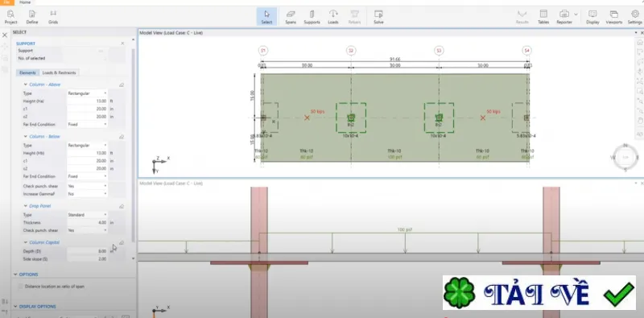Open Increase GammaF dropdown
This screenshot has width=644, height=318.
coord(87,194)
